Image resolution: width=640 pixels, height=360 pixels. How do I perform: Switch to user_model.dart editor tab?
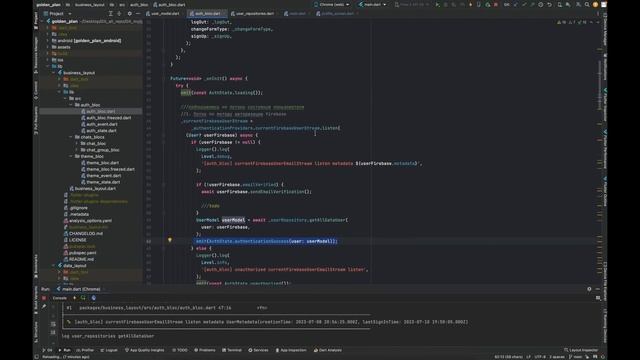(x=163, y=13)
